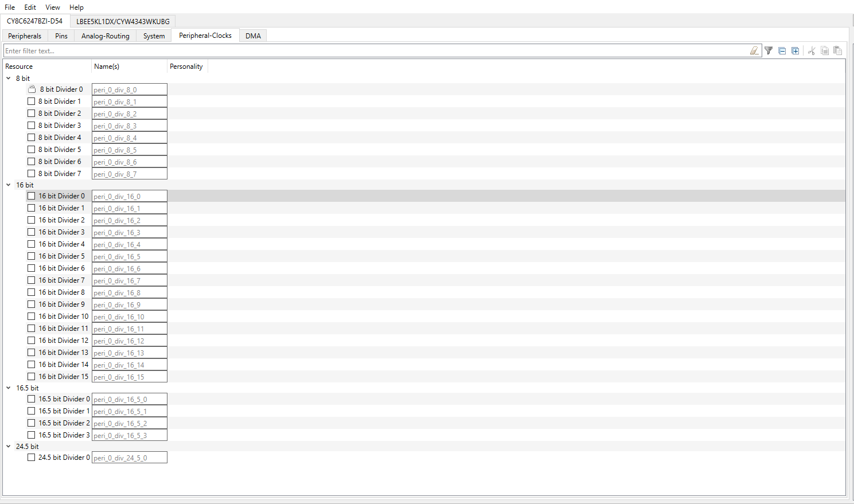This screenshot has width=854, height=504.
Task: Open the filter funnel options
Action: [769, 50]
